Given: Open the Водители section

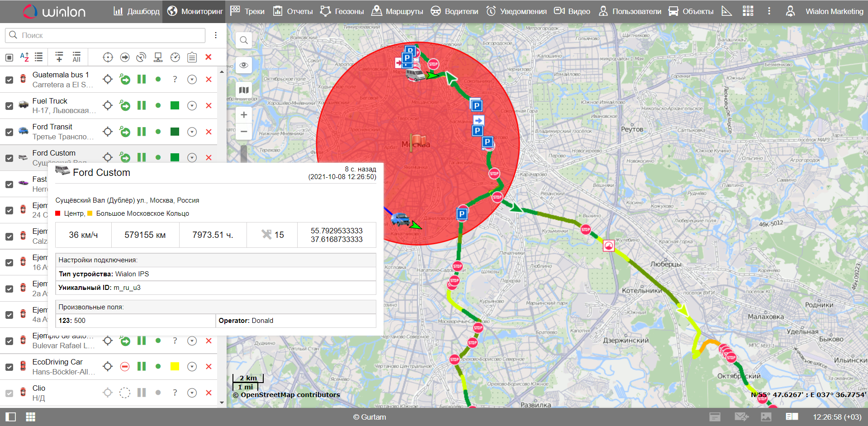Looking at the screenshot, I should (454, 11).
